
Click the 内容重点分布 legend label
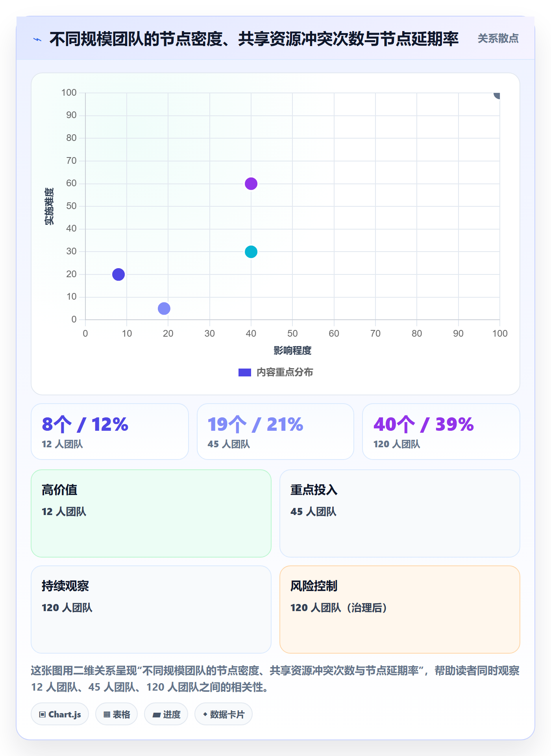pos(285,372)
